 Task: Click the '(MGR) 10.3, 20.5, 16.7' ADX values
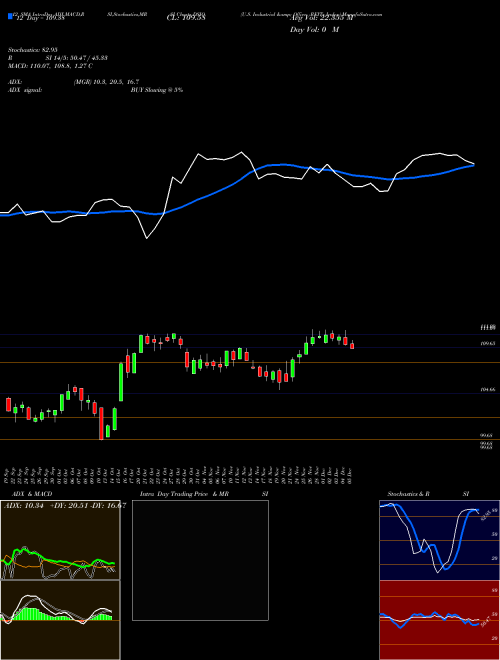pyautogui.click(x=106, y=82)
